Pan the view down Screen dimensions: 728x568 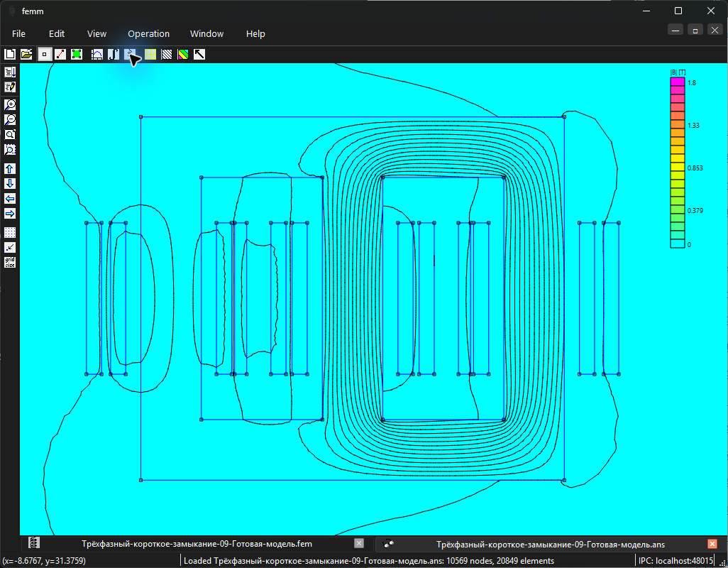[10, 183]
